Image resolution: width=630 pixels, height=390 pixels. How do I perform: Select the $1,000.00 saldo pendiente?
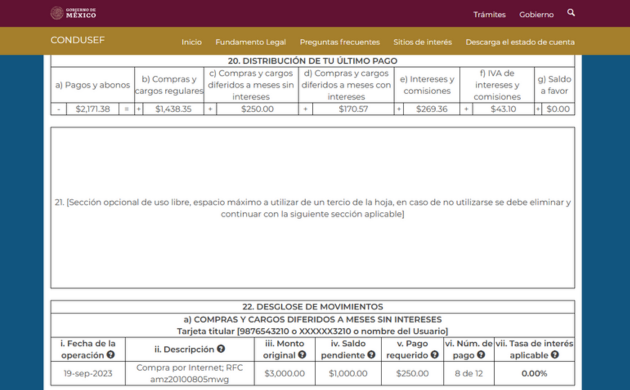tap(348, 373)
